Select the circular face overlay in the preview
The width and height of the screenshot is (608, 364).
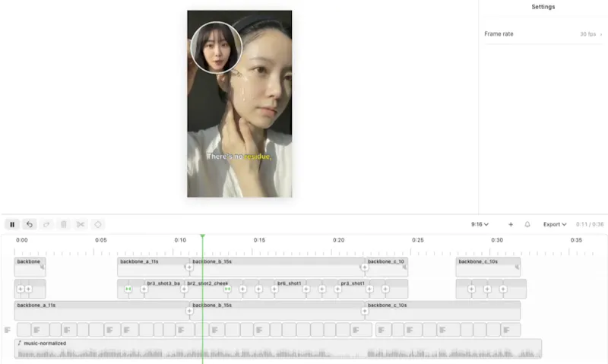(216, 47)
